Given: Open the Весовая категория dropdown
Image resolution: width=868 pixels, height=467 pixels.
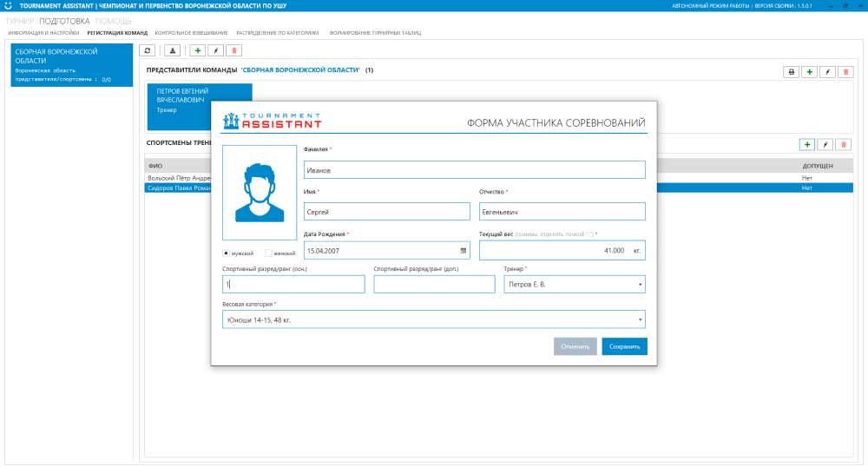Looking at the screenshot, I should 640,320.
